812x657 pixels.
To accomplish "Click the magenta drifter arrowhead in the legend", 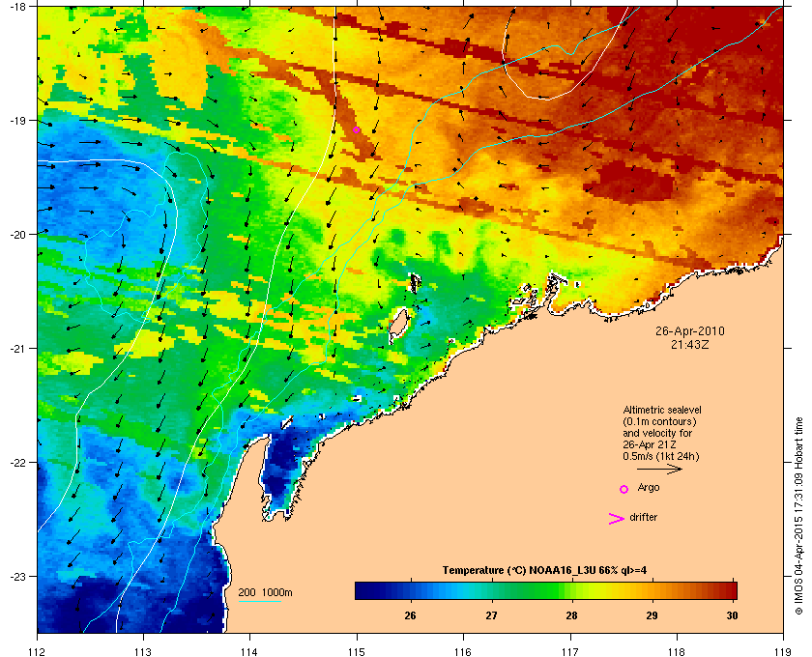I will click(x=617, y=519).
